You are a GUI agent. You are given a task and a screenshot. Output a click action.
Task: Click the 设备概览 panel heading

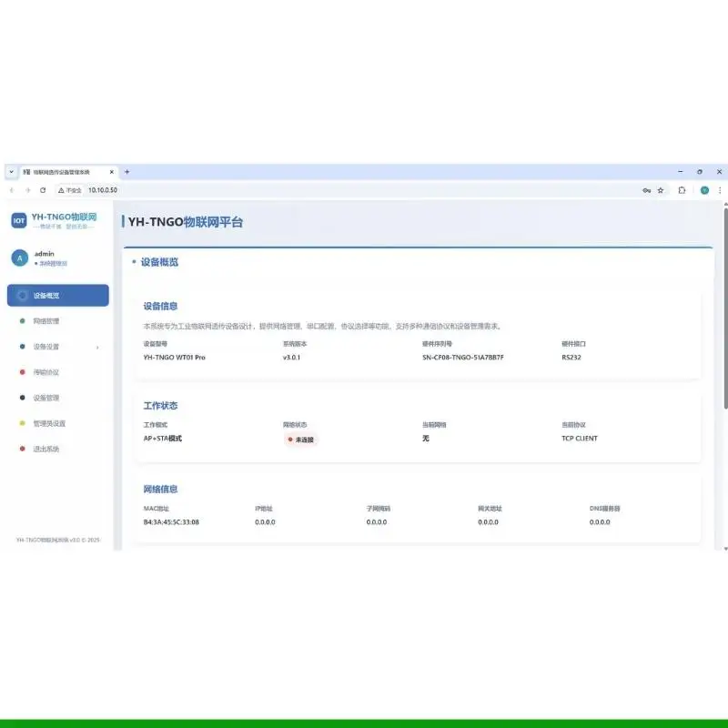[x=159, y=262]
